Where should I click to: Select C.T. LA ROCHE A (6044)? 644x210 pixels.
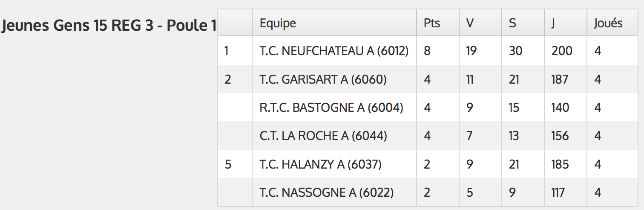coord(323,136)
